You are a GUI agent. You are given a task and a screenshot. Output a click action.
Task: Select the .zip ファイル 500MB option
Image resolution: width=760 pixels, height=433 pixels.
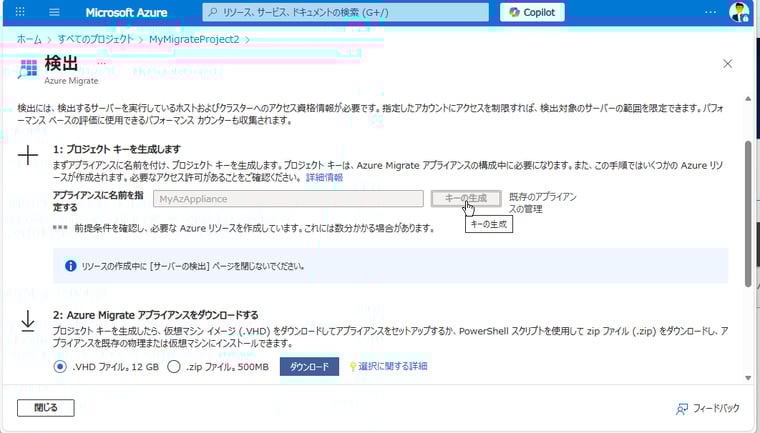(x=174, y=367)
